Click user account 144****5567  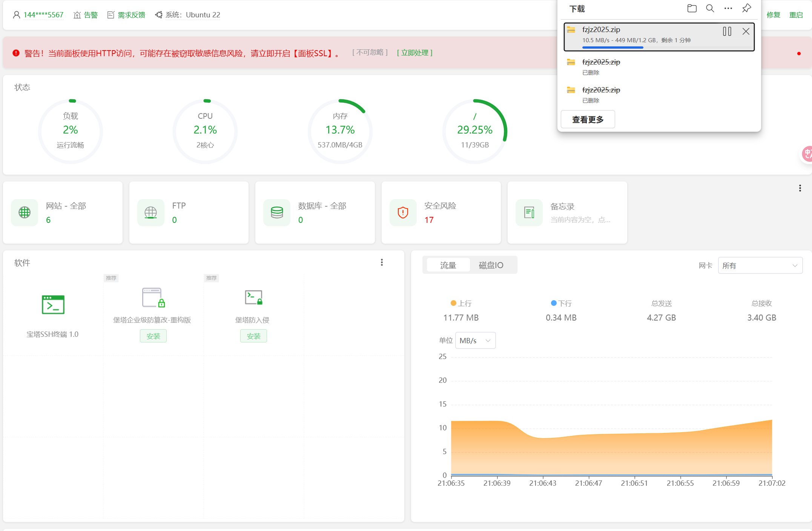tap(43, 15)
